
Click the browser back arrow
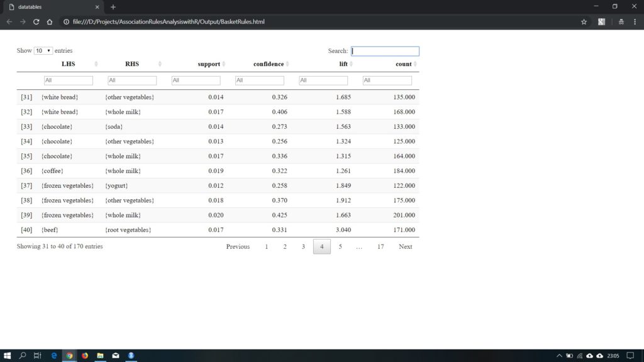pos(9,21)
